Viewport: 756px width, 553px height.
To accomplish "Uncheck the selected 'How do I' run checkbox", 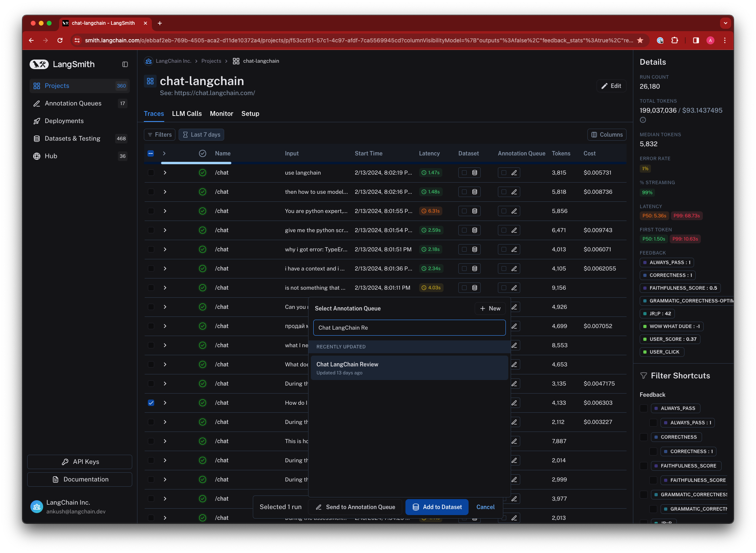I will [151, 403].
